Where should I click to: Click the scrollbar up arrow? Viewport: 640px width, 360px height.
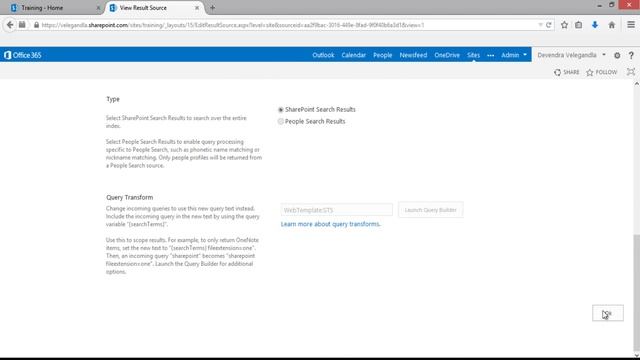click(636, 84)
